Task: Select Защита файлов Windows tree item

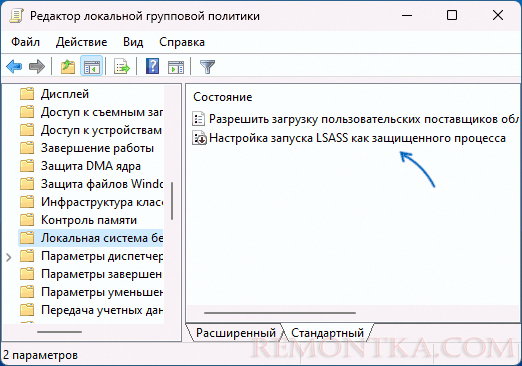Action: coord(102,184)
